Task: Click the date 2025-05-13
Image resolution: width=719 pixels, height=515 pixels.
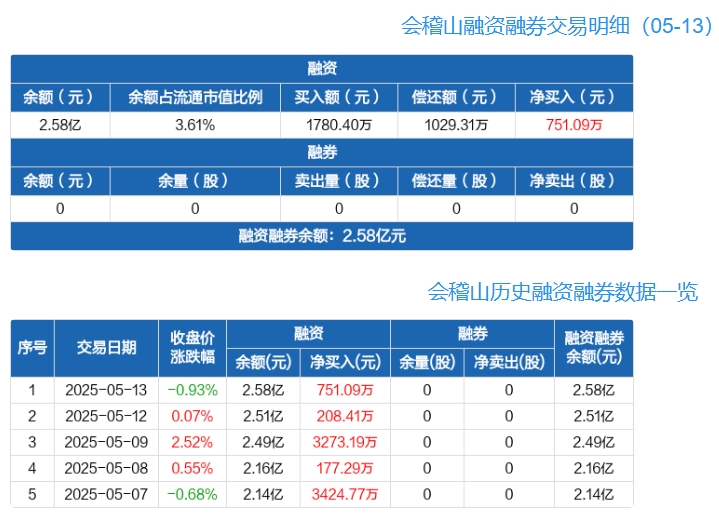Action: pyautogui.click(x=106, y=390)
